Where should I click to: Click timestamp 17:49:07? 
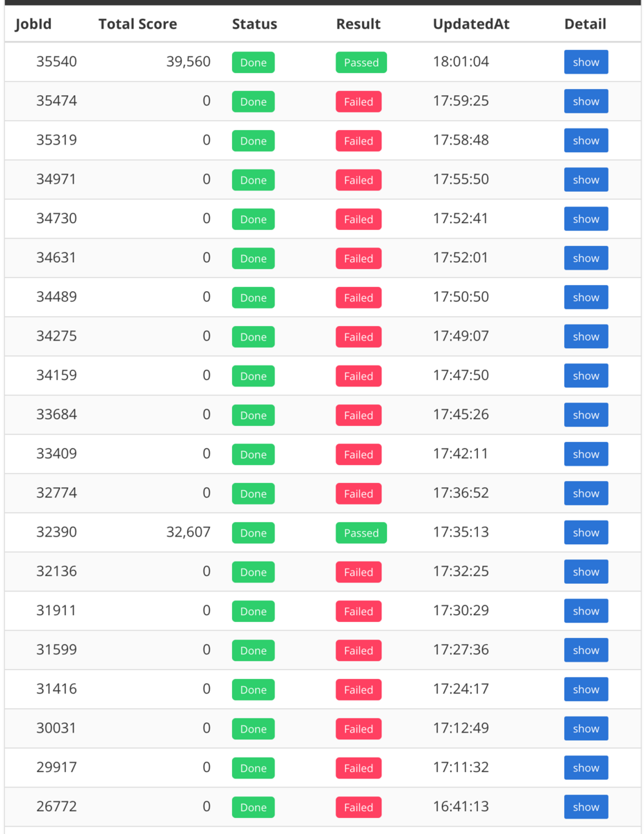(461, 336)
